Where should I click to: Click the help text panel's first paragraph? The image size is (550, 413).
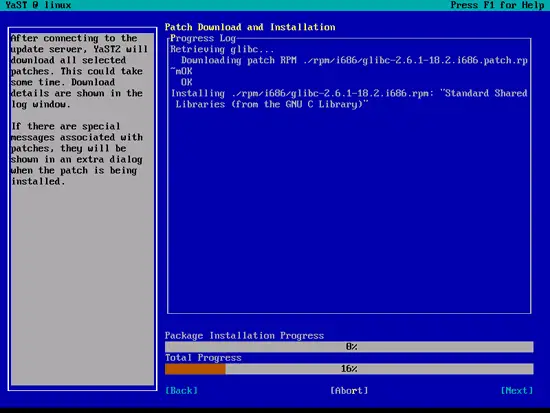(x=79, y=71)
